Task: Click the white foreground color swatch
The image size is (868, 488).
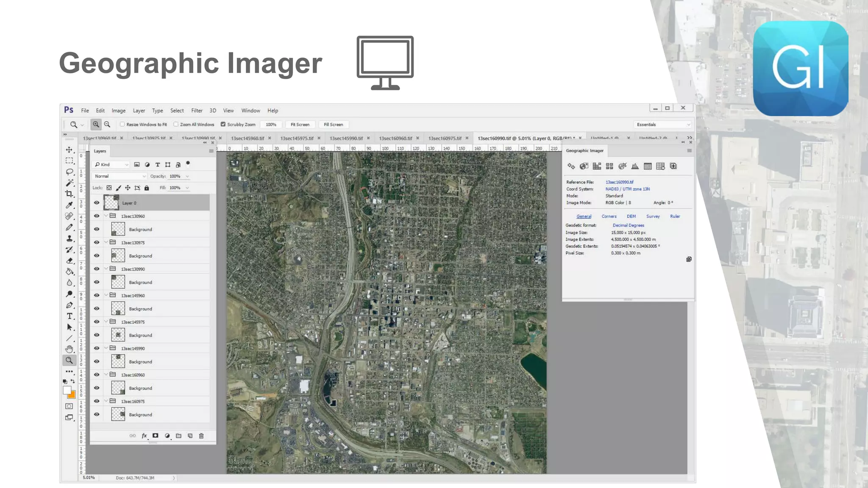Action: click(x=67, y=391)
